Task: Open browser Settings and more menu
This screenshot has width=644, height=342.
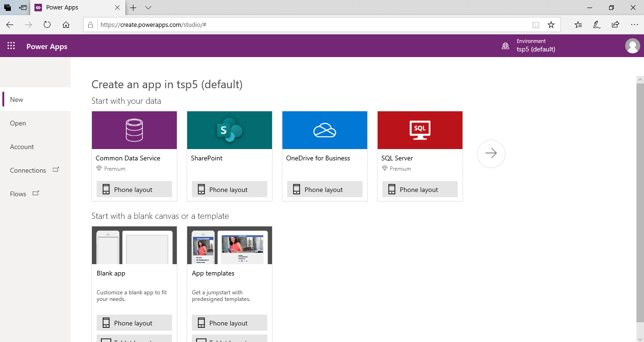Action: (634, 25)
